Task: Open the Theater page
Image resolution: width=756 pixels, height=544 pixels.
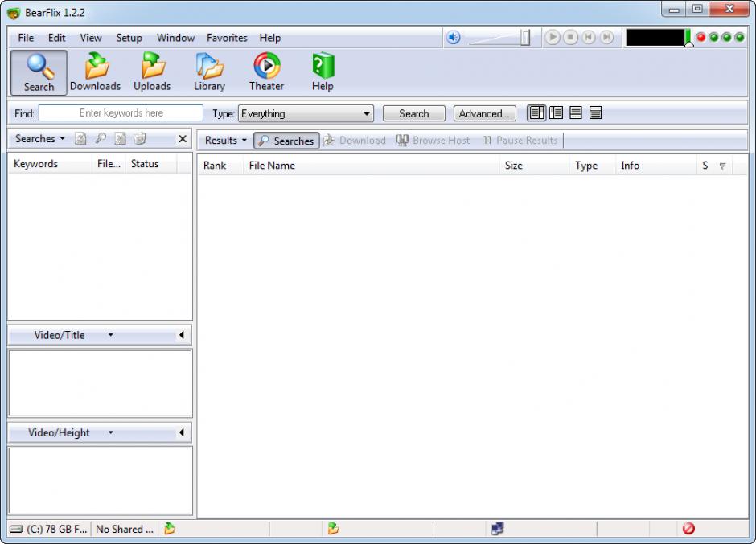Action: pos(266,73)
